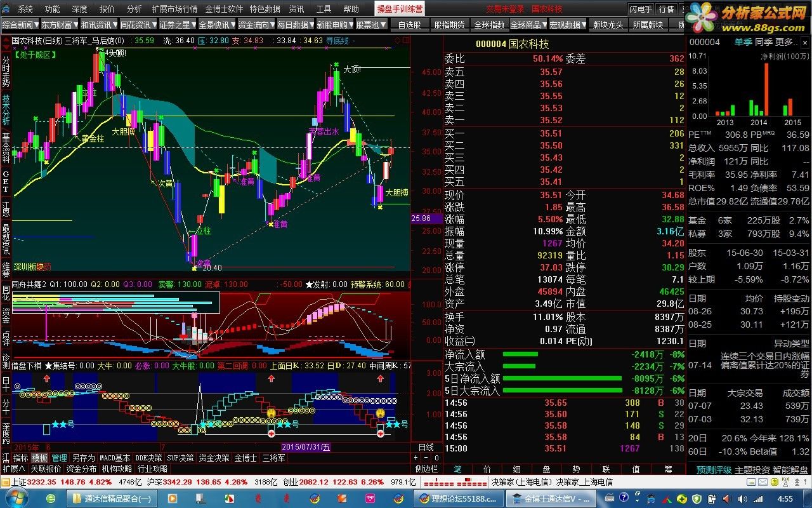The width and height of the screenshot is (812, 508).
Task: Select the 筹 tab under quote panel
Action: (x=668, y=469)
